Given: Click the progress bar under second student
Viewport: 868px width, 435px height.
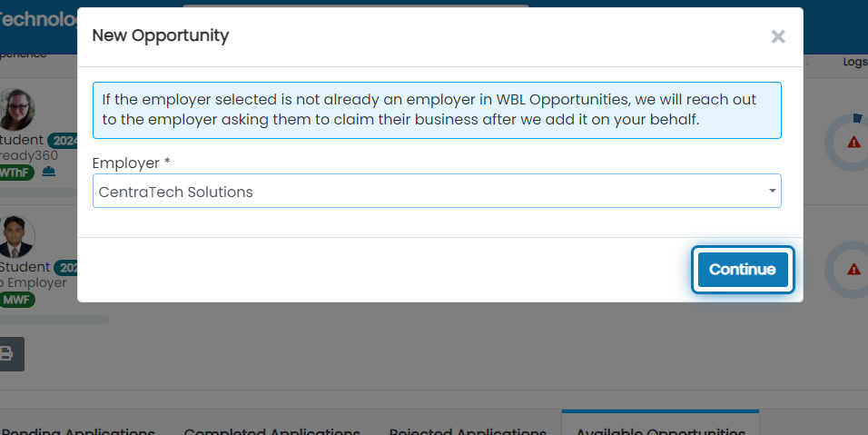Looking at the screenshot, I should 54,320.
